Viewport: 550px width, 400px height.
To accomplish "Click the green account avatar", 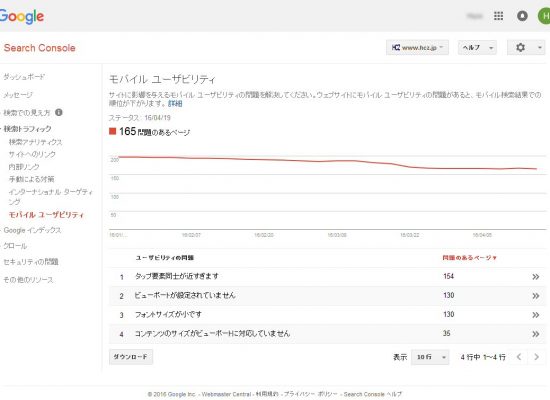I will [544, 16].
